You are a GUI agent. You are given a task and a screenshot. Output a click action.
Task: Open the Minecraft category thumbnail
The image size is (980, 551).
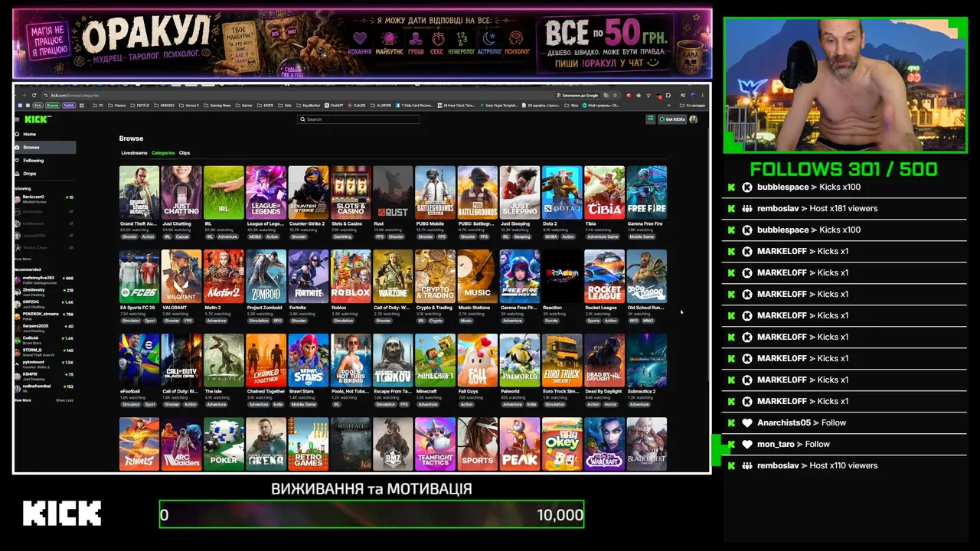point(435,360)
